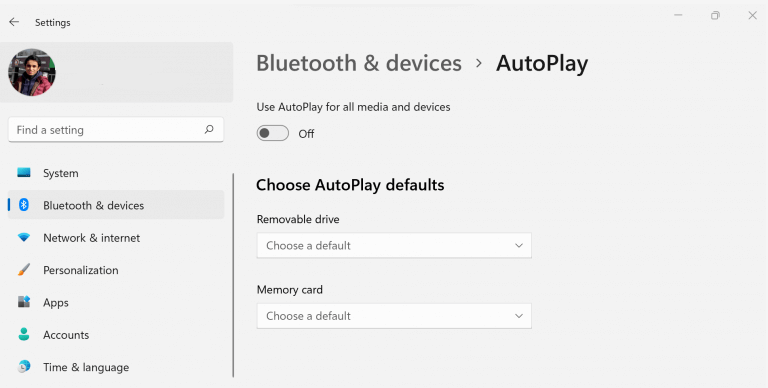Click the Find a setting search box
This screenshot has height=388, width=768.
[x=116, y=130]
